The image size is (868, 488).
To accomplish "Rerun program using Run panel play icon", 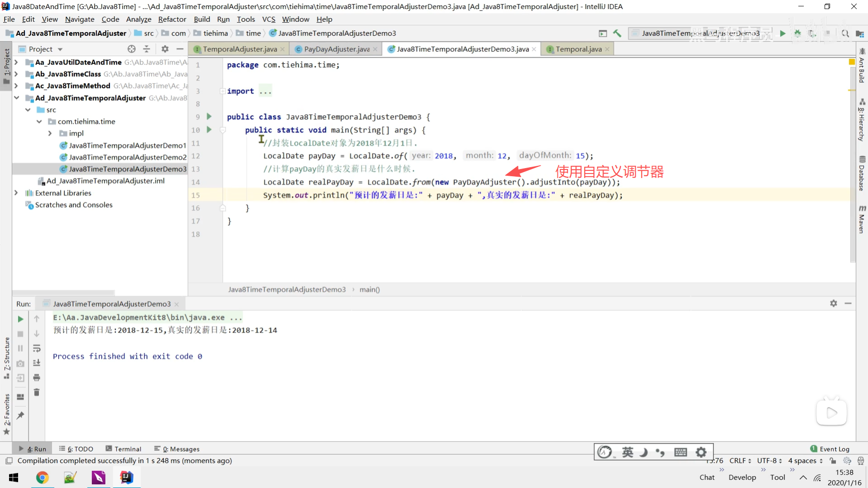I will tap(20, 319).
